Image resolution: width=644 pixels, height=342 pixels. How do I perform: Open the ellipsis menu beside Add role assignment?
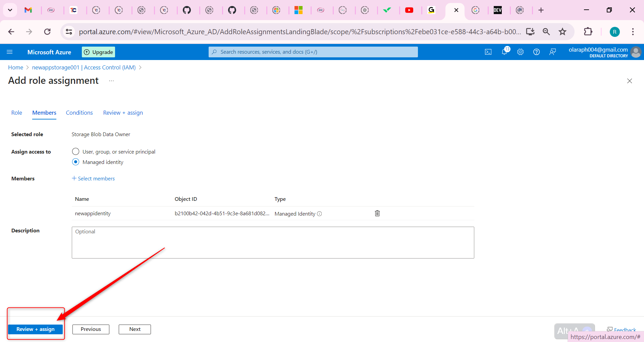tap(111, 80)
